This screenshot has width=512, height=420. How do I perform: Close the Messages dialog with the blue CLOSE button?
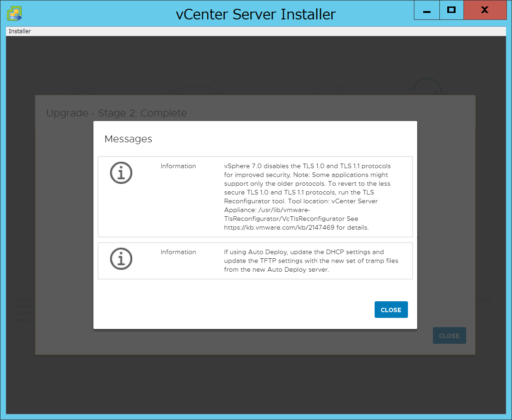pos(391,310)
